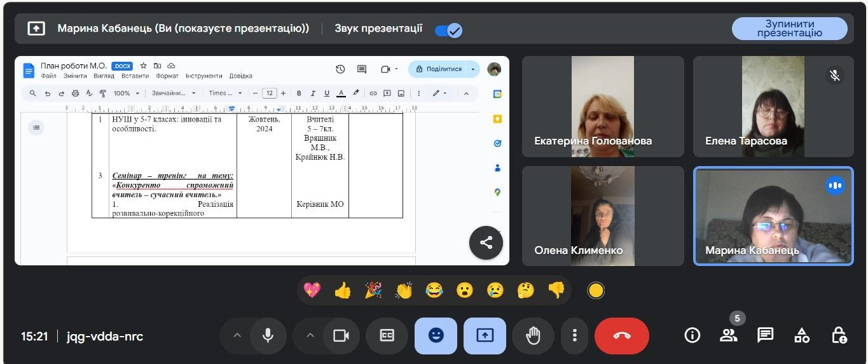Send the thumbs up emoji reaction

point(343,291)
